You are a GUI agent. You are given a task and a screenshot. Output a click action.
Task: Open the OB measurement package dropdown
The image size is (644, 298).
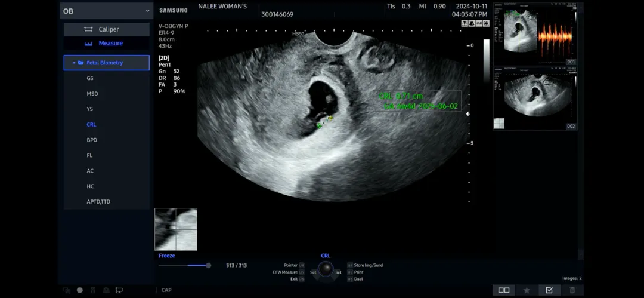click(106, 11)
